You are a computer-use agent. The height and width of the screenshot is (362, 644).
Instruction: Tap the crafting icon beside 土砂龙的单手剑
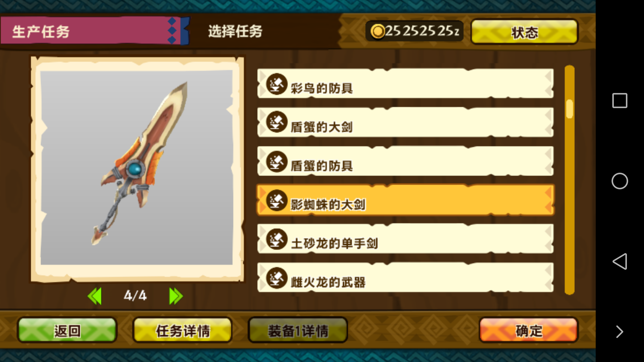277,239
